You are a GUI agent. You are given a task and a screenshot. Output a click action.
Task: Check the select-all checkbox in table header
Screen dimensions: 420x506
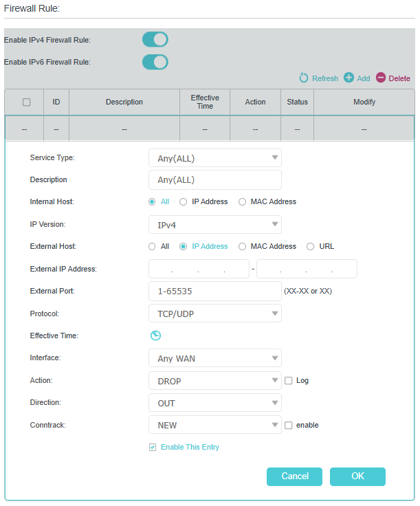pyautogui.click(x=26, y=102)
